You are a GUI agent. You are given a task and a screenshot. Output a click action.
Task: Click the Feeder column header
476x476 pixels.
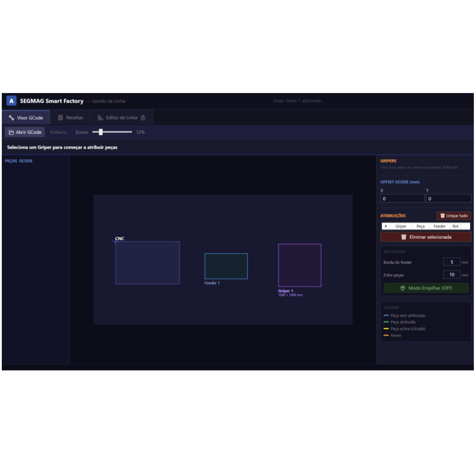point(439,226)
